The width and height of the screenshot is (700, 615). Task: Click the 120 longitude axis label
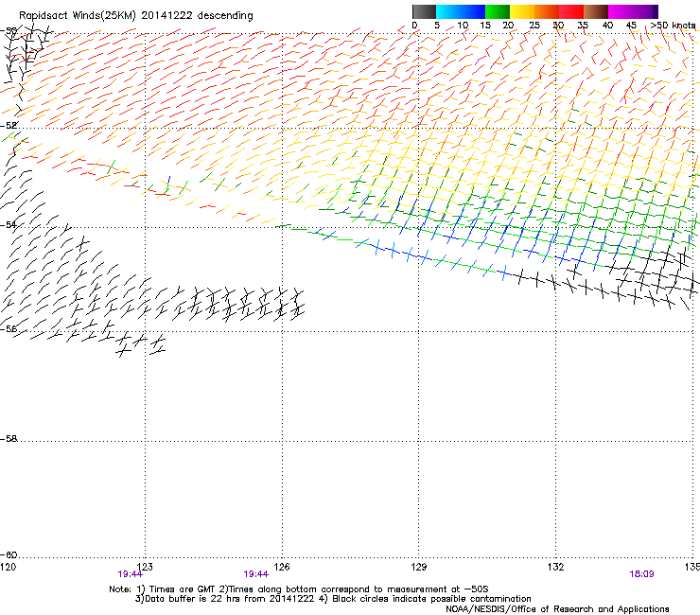(x=8, y=567)
